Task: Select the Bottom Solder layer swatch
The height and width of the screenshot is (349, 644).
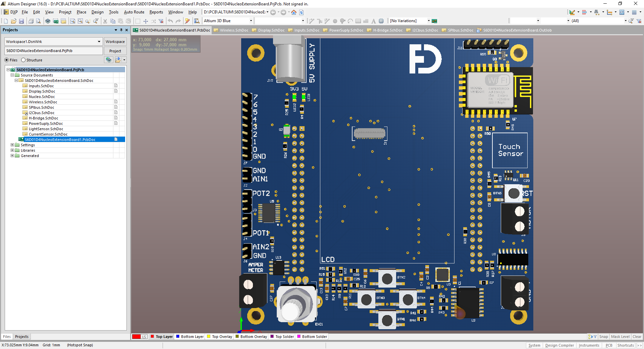Action: pyautogui.click(x=299, y=337)
